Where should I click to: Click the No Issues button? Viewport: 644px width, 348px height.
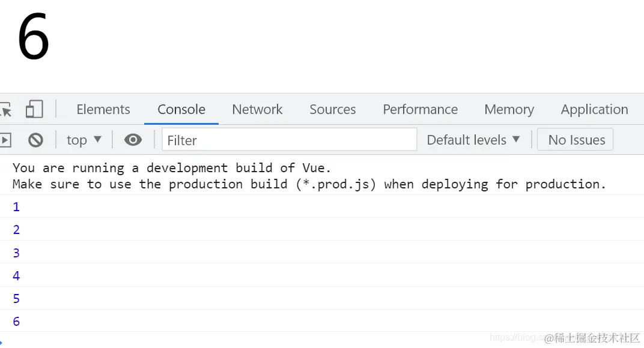click(576, 140)
